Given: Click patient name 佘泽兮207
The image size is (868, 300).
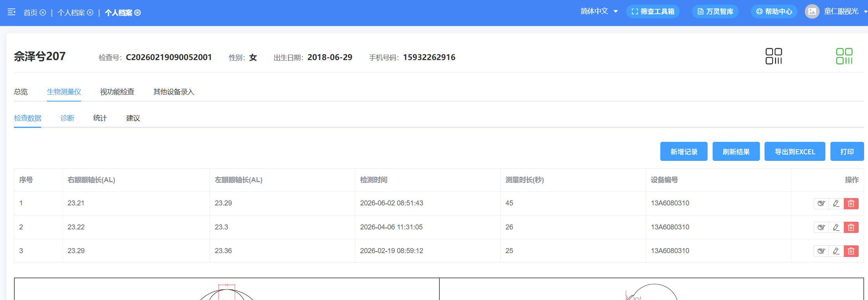Looking at the screenshot, I should (x=40, y=57).
